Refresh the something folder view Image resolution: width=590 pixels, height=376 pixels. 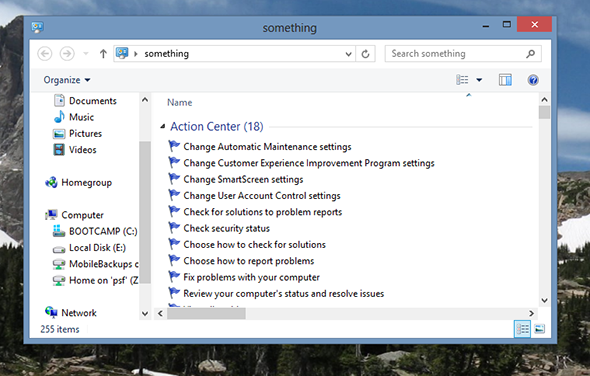[365, 54]
